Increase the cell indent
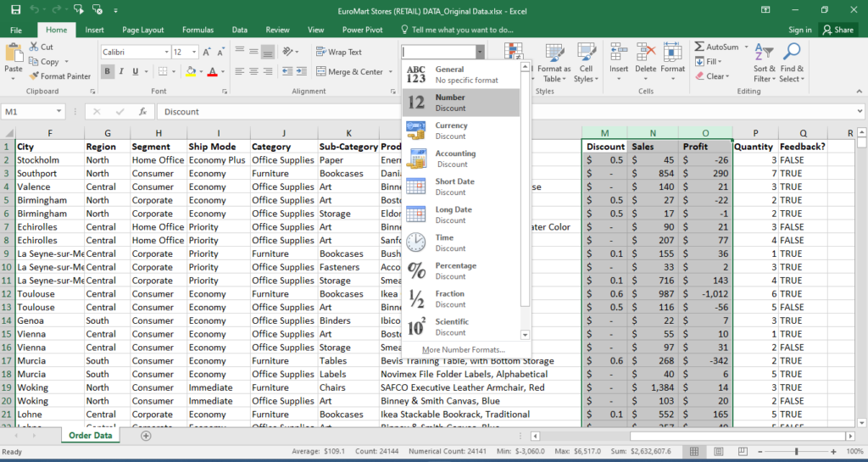The width and height of the screenshot is (868, 462). [x=301, y=71]
